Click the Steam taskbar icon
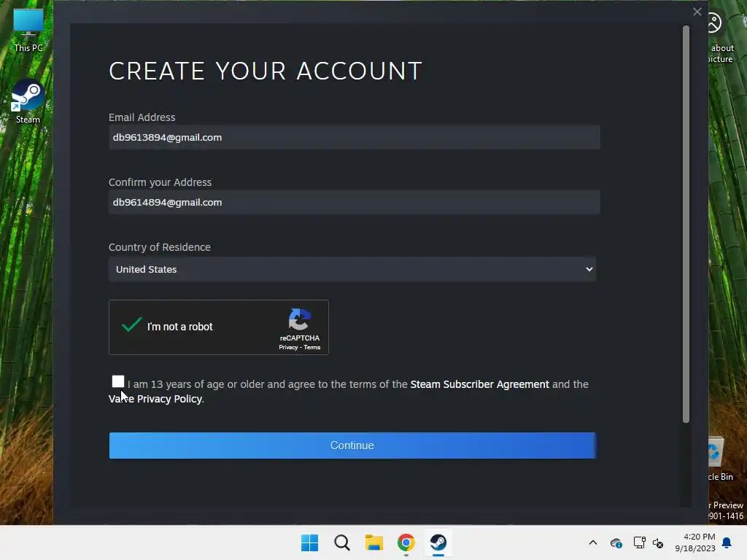The height and width of the screenshot is (560, 747). click(438, 542)
